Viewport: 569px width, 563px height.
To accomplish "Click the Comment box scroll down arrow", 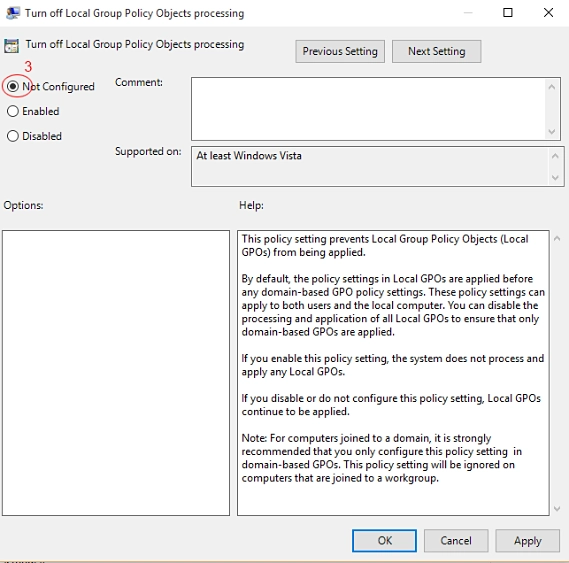I will coord(552,131).
